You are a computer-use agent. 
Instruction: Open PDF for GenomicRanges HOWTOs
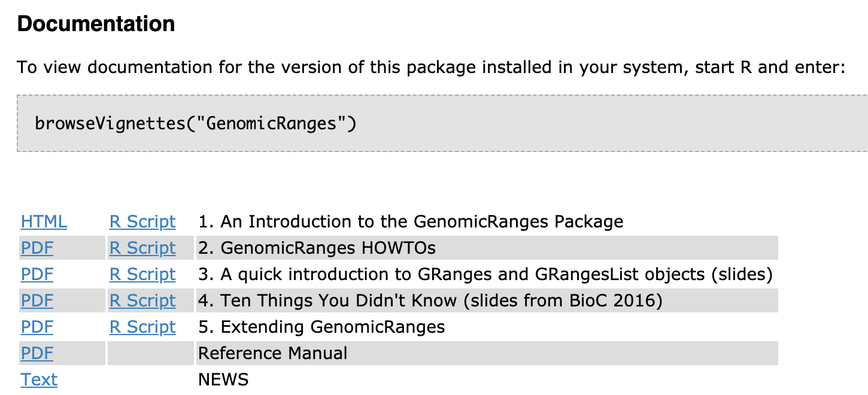(x=37, y=248)
